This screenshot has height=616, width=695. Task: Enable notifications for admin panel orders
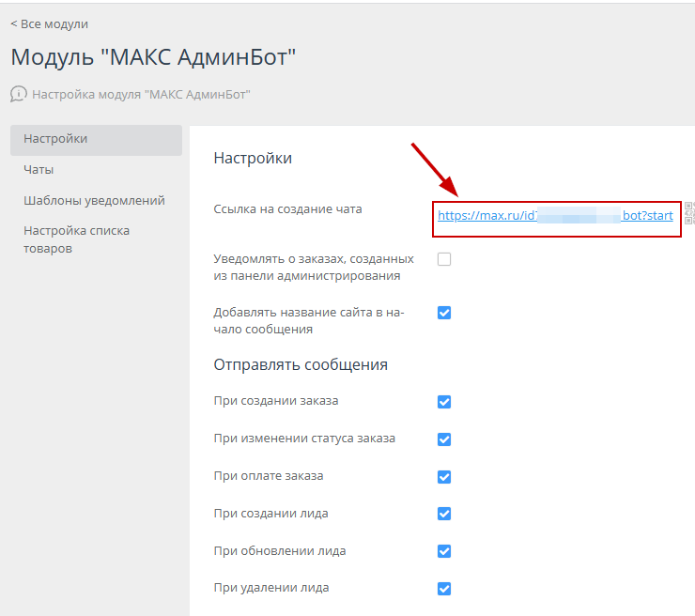coord(444,259)
